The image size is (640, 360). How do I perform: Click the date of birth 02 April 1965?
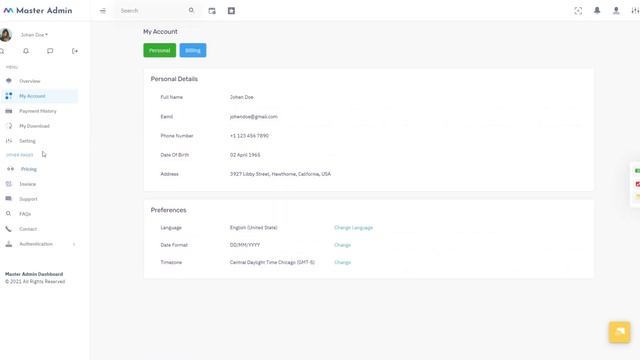click(245, 155)
